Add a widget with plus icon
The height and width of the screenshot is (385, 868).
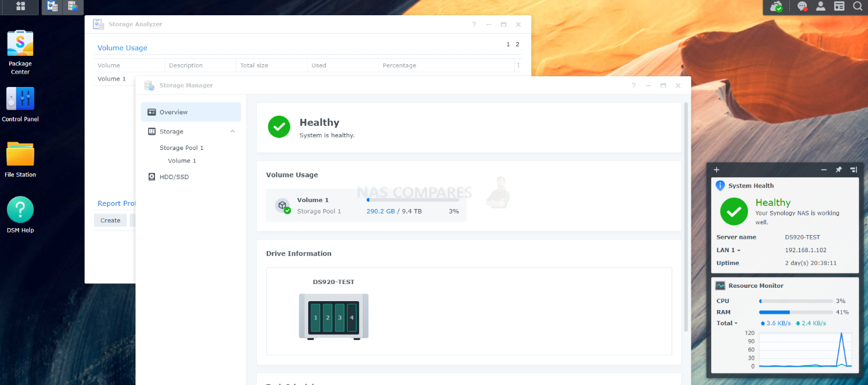[x=717, y=170]
